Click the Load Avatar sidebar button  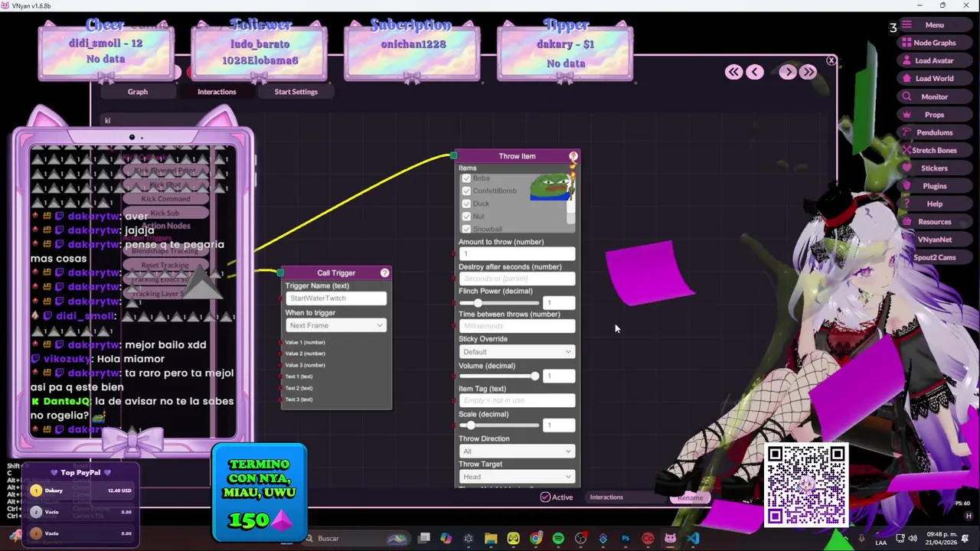(934, 60)
